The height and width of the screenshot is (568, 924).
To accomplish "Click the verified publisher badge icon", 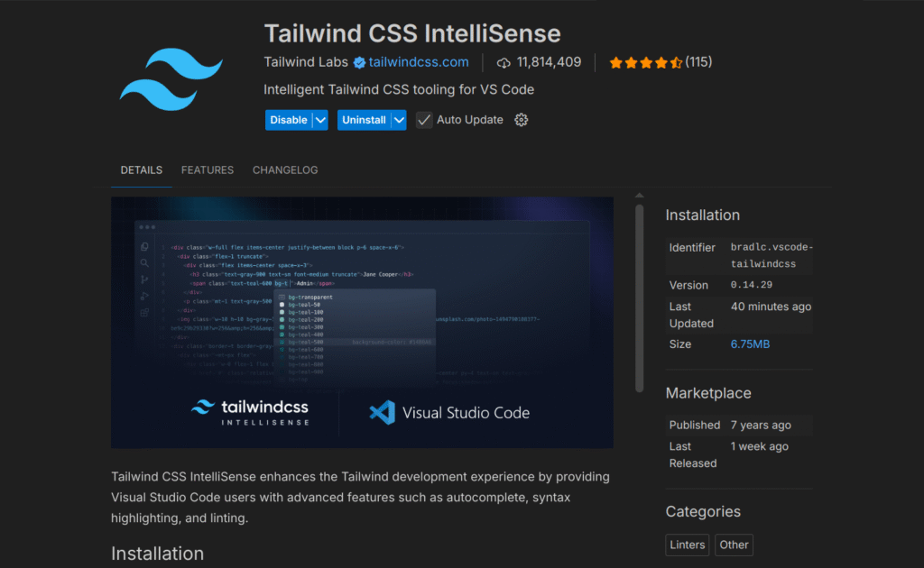I will (x=359, y=62).
